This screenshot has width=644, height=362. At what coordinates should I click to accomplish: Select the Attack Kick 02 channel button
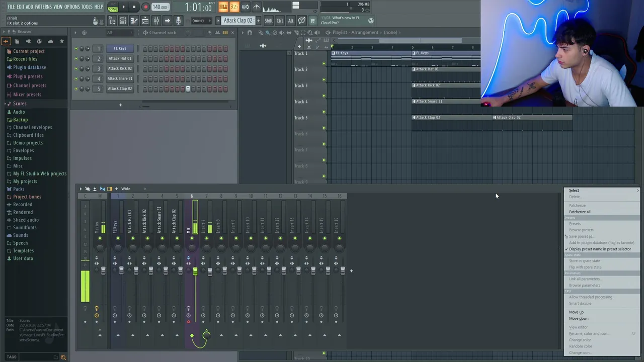pyautogui.click(x=120, y=68)
